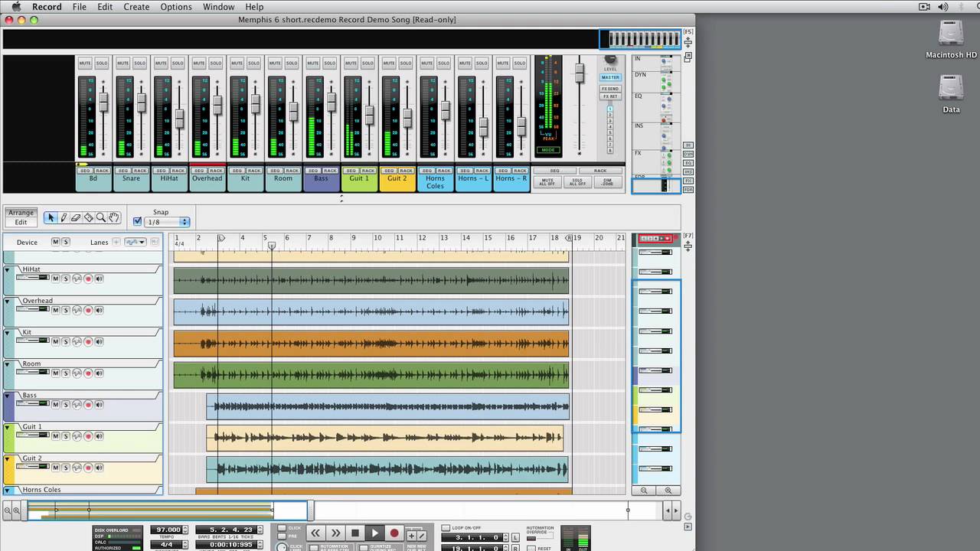Viewport: 980px width, 551px height.
Task: Collapse the Guit 1 track
Action: click(8, 427)
